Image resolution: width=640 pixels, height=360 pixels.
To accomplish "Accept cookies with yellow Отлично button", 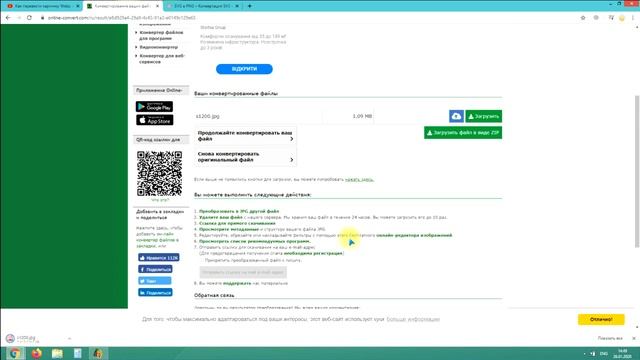I will coord(601,319).
